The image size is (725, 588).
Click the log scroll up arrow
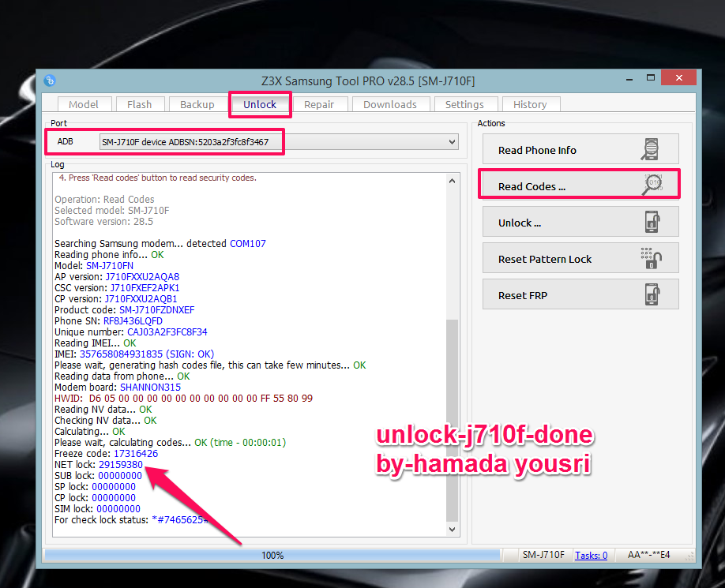[453, 181]
